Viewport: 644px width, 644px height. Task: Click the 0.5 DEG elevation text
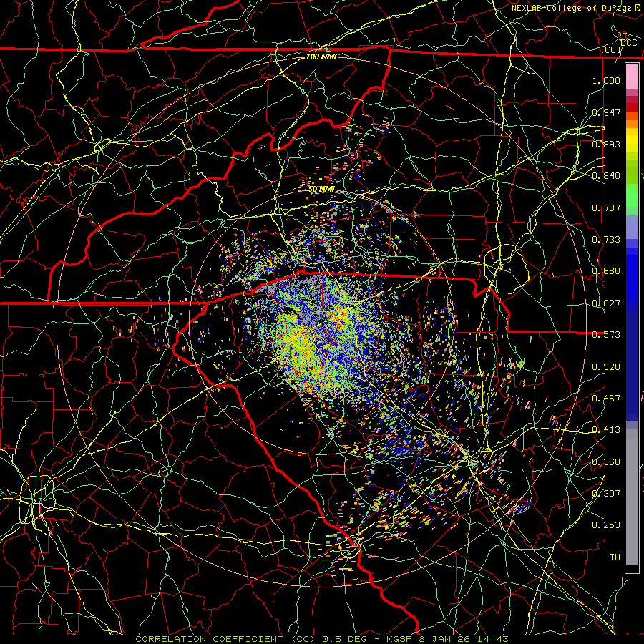[x=345, y=639]
